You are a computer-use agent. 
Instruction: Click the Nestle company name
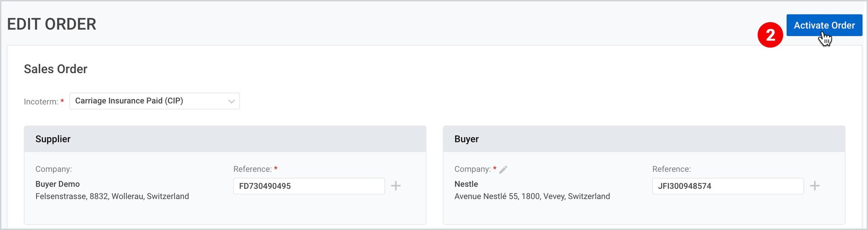tap(466, 184)
